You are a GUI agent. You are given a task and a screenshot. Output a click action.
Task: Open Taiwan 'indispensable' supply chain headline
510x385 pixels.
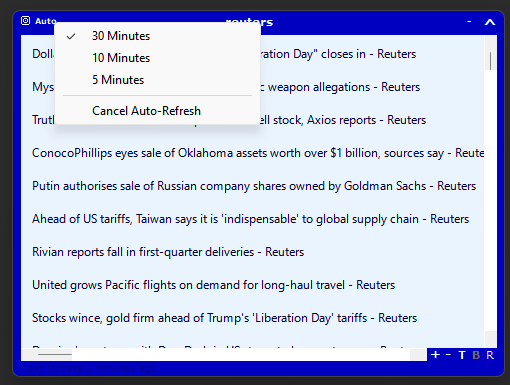[250, 219]
